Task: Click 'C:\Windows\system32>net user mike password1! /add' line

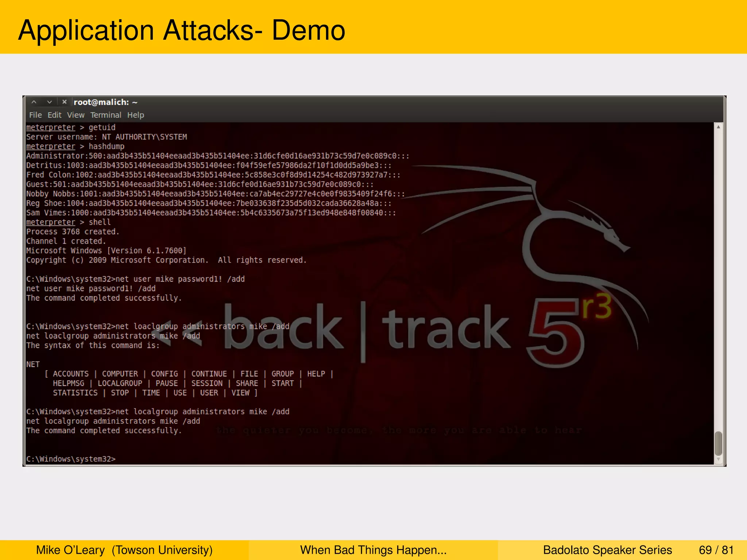Action: click(x=136, y=279)
